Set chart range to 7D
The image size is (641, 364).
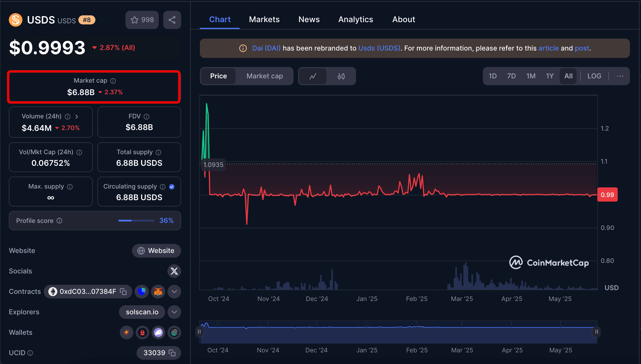coord(511,76)
